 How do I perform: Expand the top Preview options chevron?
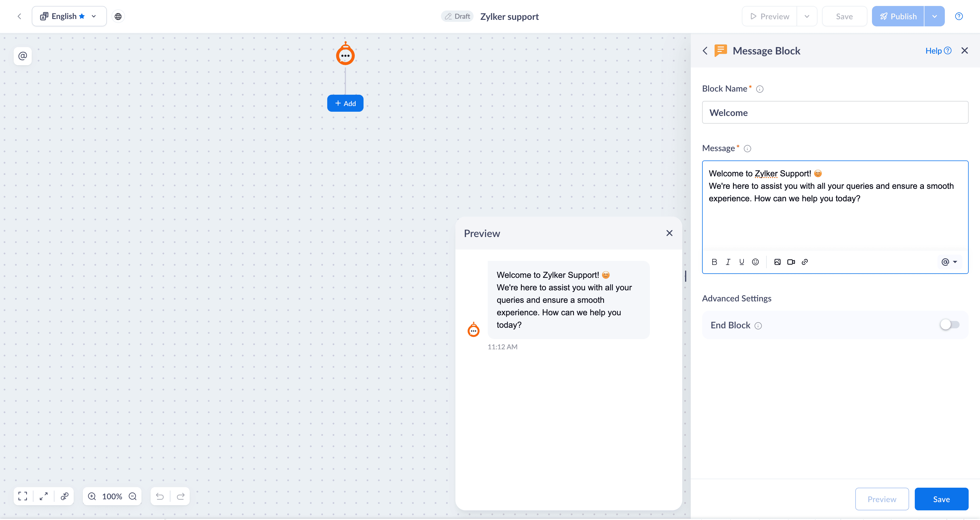point(806,16)
